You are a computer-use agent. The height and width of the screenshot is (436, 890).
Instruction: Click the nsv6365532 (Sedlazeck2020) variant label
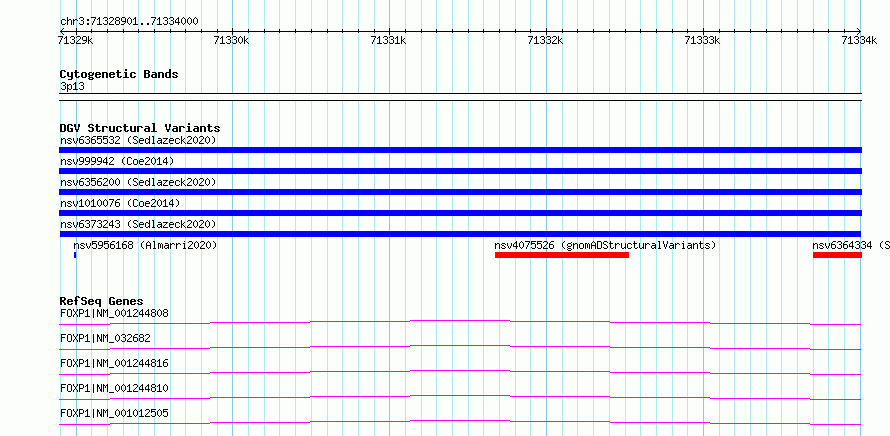point(138,140)
